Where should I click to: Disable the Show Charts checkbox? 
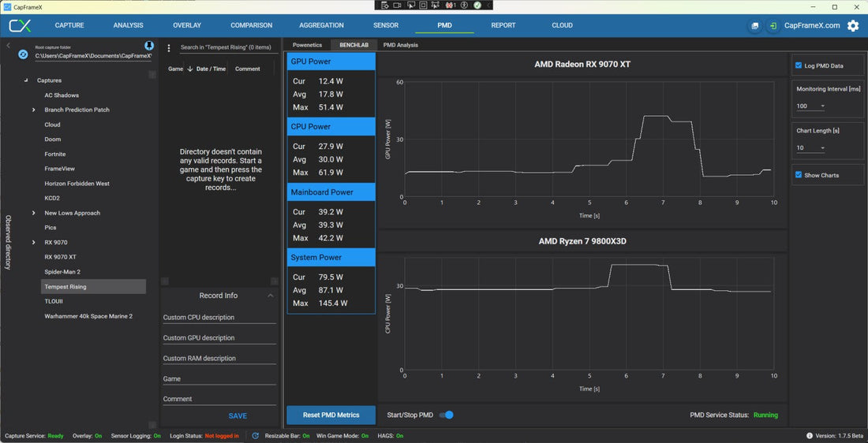click(799, 175)
